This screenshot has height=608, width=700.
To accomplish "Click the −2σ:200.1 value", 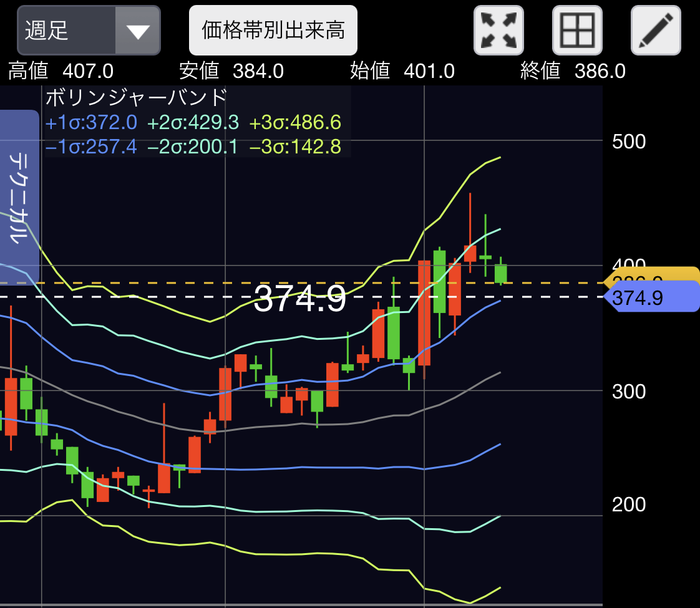I will [x=193, y=147].
